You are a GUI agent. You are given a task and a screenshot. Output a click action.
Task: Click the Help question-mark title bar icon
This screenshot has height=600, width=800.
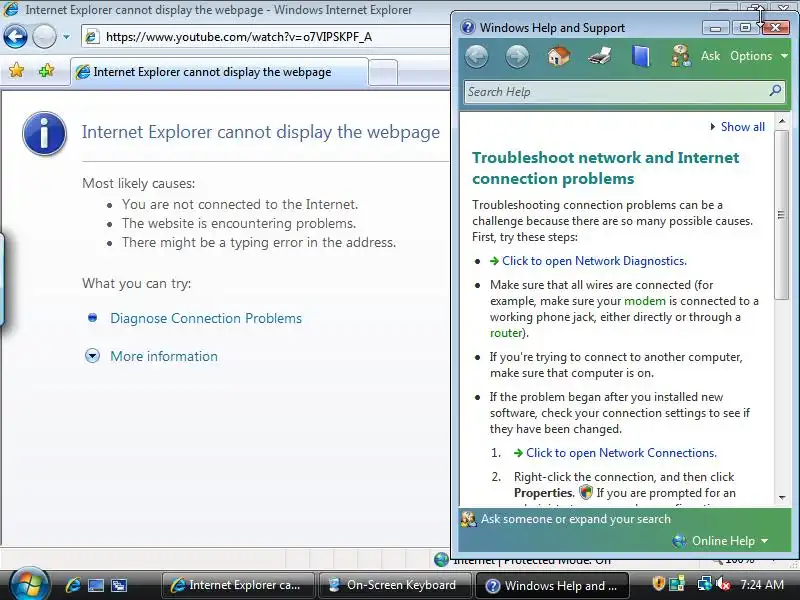pyautogui.click(x=467, y=28)
